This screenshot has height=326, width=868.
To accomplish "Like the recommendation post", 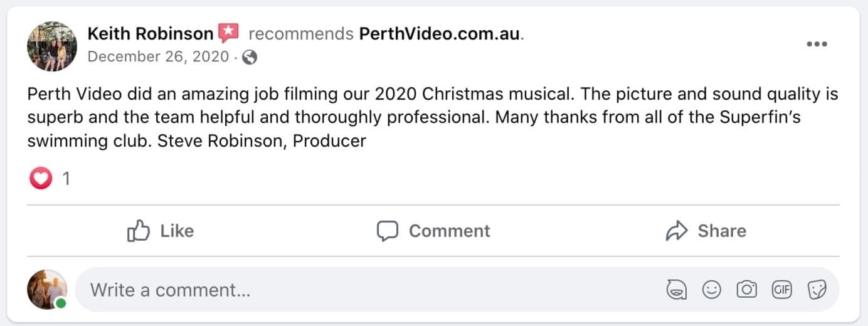I will [x=161, y=231].
